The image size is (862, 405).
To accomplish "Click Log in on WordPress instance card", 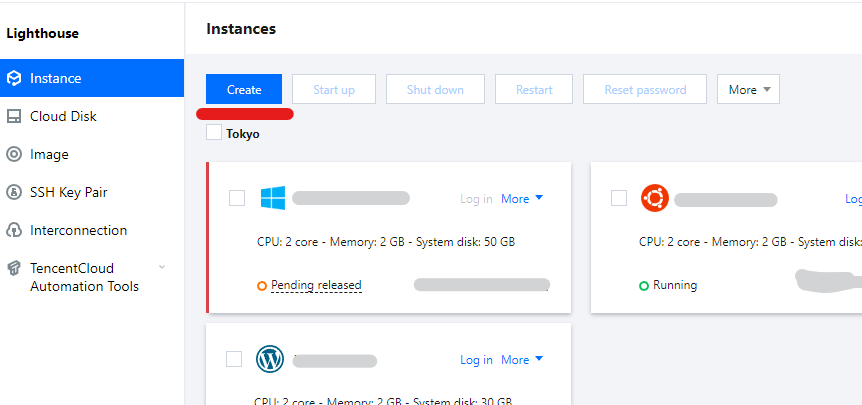I will pyautogui.click(x=476, y=360).
